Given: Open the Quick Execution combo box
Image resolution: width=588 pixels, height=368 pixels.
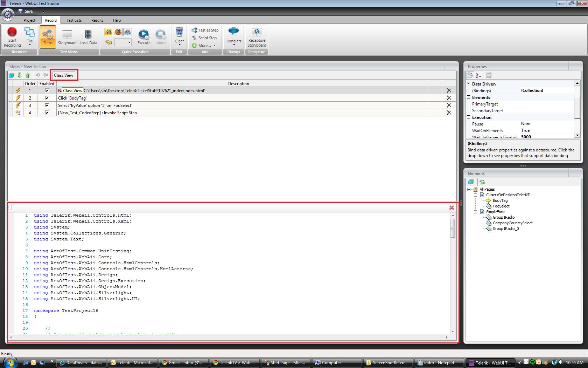Looking at the screenshot, I should point(123,42).
